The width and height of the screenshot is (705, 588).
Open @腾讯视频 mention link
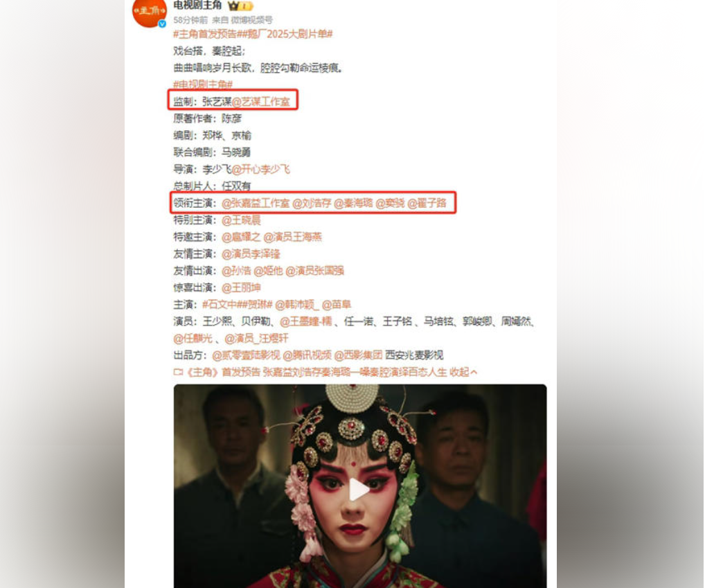click(x=307, y=355)
